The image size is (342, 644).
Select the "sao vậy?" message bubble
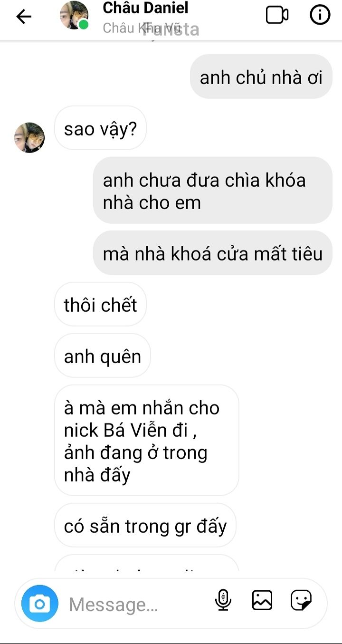point(100,128)
